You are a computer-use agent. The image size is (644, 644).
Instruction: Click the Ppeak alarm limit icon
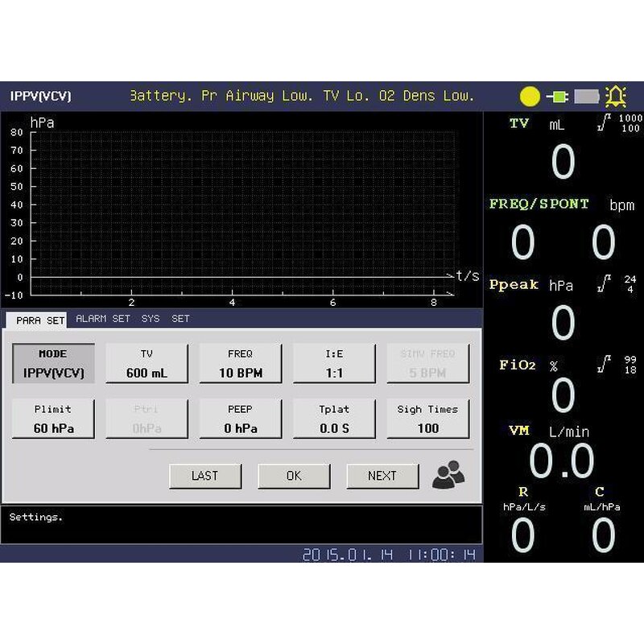[604, 284]
